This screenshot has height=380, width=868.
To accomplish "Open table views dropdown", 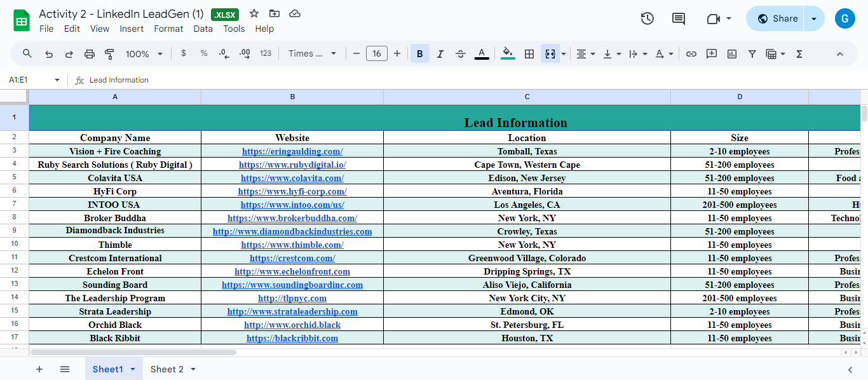I will pos(775,54).
